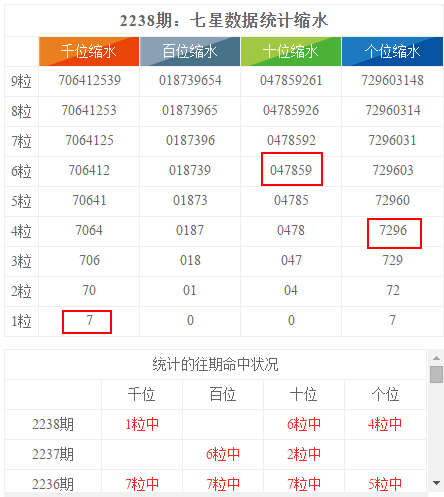
Task: Click the 6粒中 result in 2237期 row
Action: tap(223, 455)
